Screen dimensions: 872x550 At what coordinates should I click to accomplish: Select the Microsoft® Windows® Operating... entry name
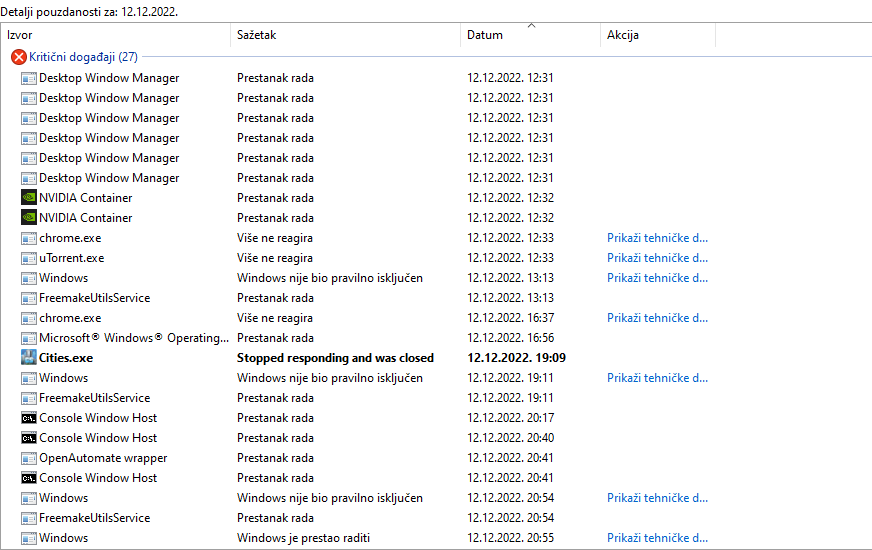134,338
